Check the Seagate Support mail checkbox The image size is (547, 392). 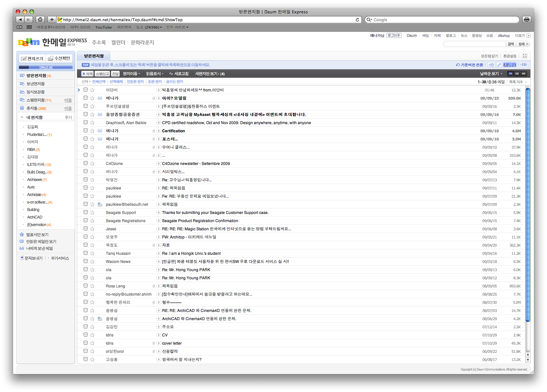pos(86,212)
